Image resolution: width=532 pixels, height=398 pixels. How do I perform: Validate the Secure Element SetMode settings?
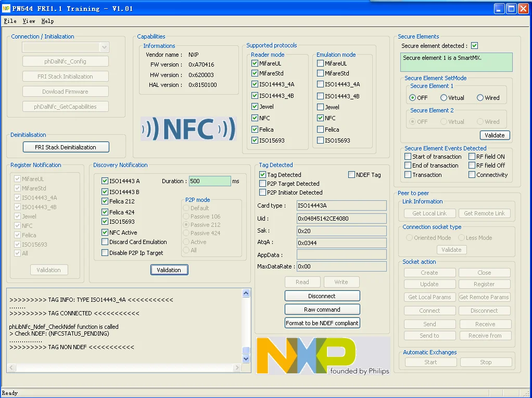point(494,135)
